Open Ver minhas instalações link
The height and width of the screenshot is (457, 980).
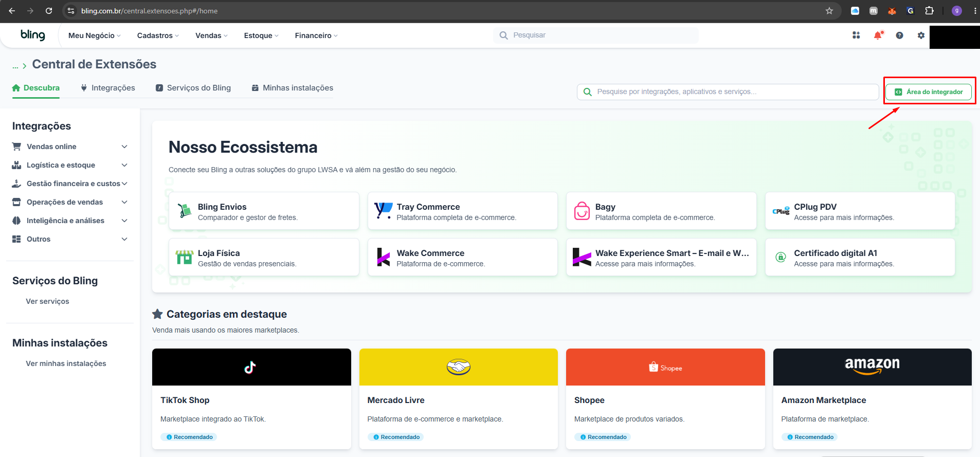[x=66, y=363]
